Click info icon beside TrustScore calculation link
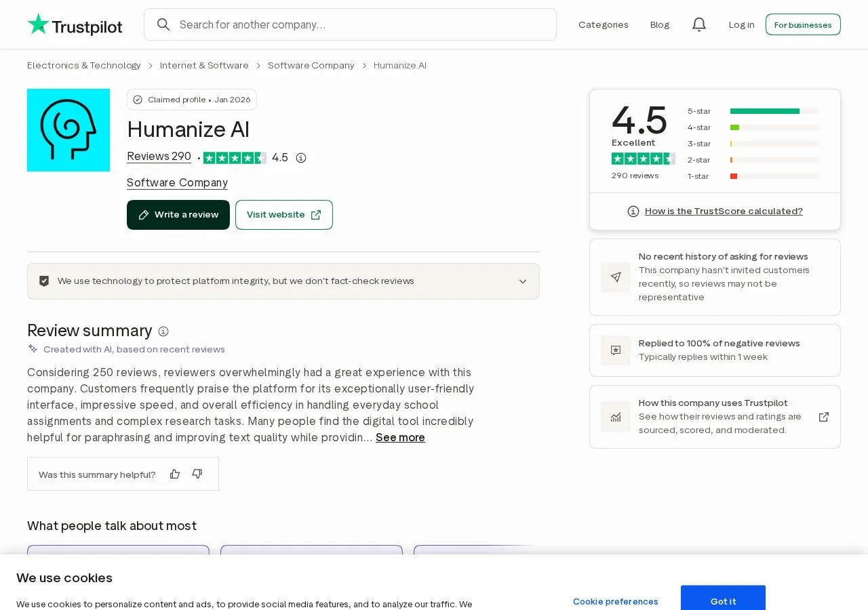This screenshot has width=868, height=610. point(633,211)
